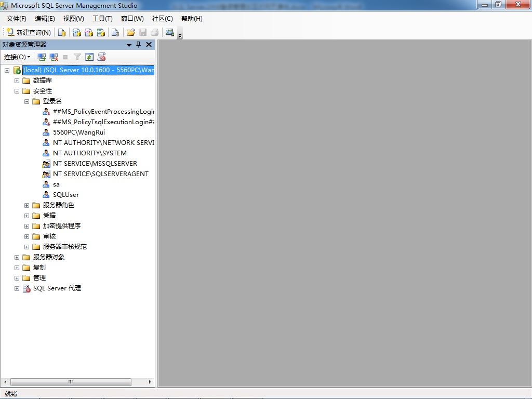
Task: Click the Object Explorer horizontal scrollbar thumb
Action: tap(71, 382)
